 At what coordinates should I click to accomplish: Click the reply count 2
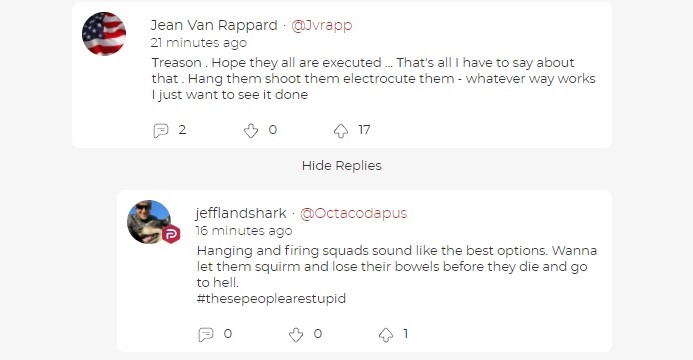pyautogui.click(x=182, y=130)
